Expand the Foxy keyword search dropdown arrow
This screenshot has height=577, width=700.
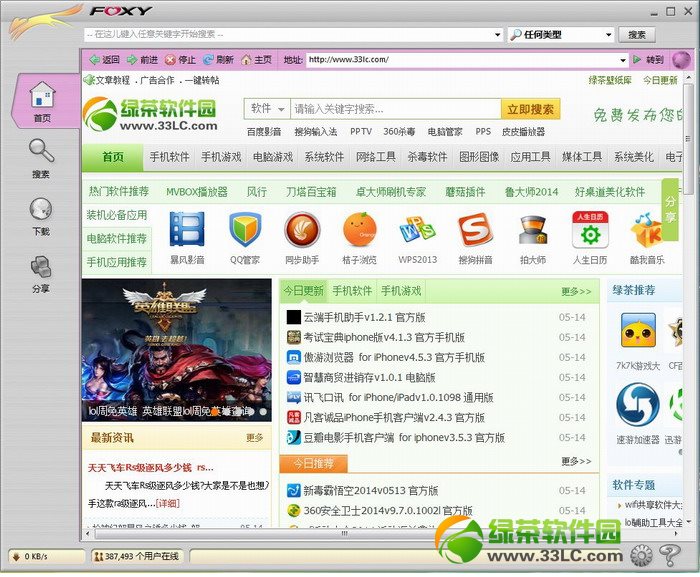pyautogui.click(x=497, y=34)
